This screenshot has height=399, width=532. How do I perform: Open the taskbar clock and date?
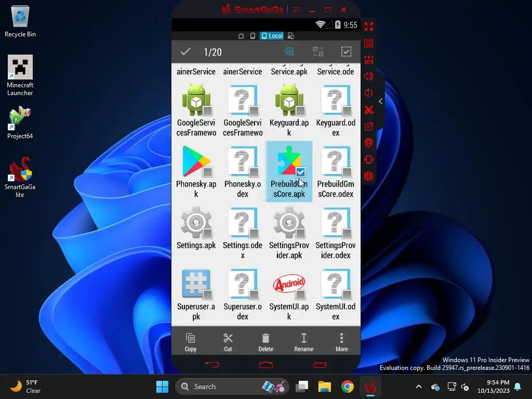[x=494, y=387]
